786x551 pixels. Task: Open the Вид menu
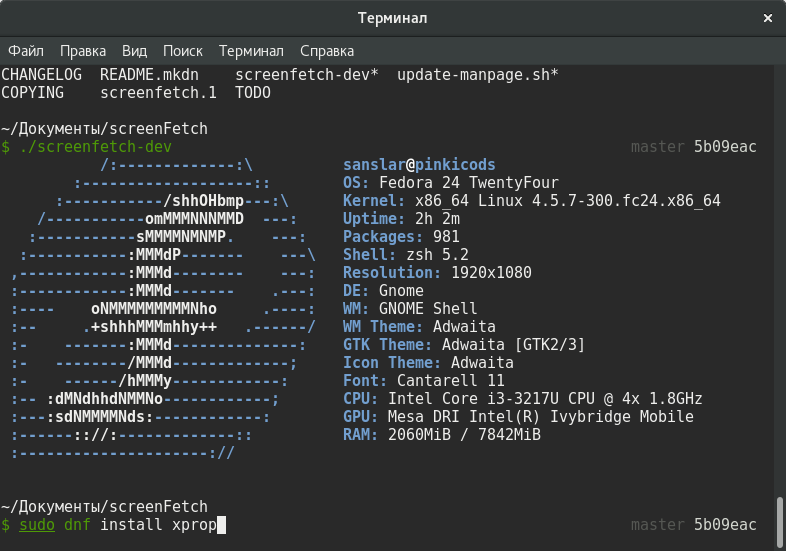134,50
